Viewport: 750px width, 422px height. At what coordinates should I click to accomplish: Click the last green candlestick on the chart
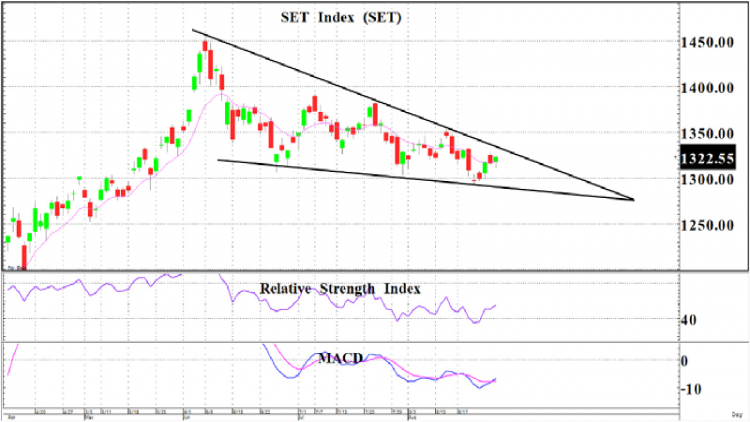coord(495,160)
